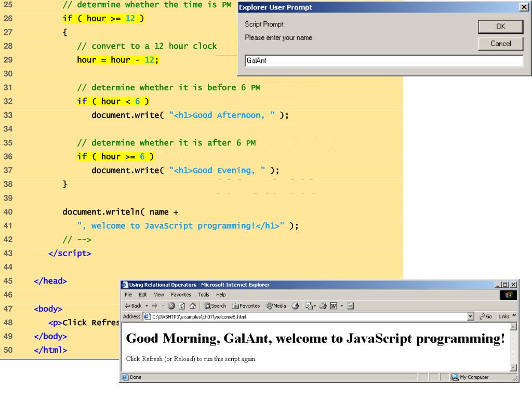Screen dimensions: 532x399
Task: Click OK in the Explorer User Prompt
Action: (500, 26)
